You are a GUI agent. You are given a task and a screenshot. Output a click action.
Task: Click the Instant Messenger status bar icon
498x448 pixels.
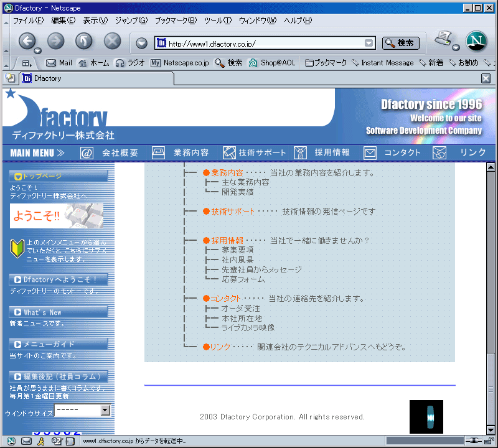pos(41,441)
